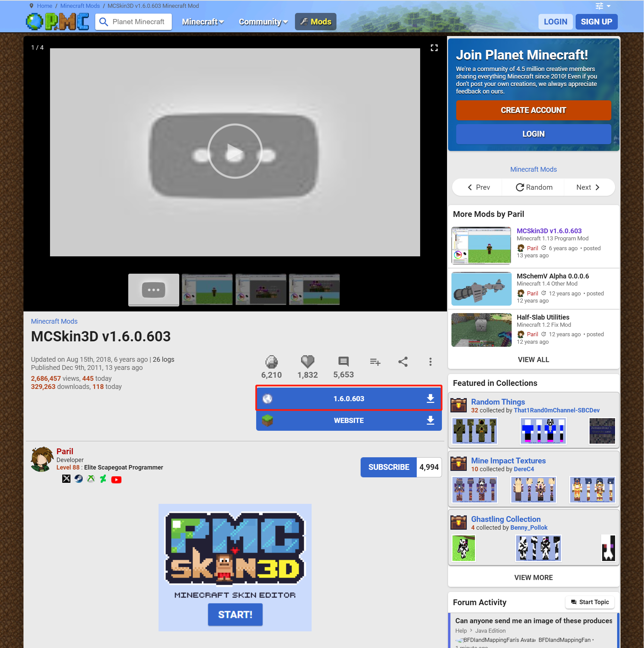Select the third gallery thumbnail
Viewport: 644px width, 648px height.
[x=261, y=290]
